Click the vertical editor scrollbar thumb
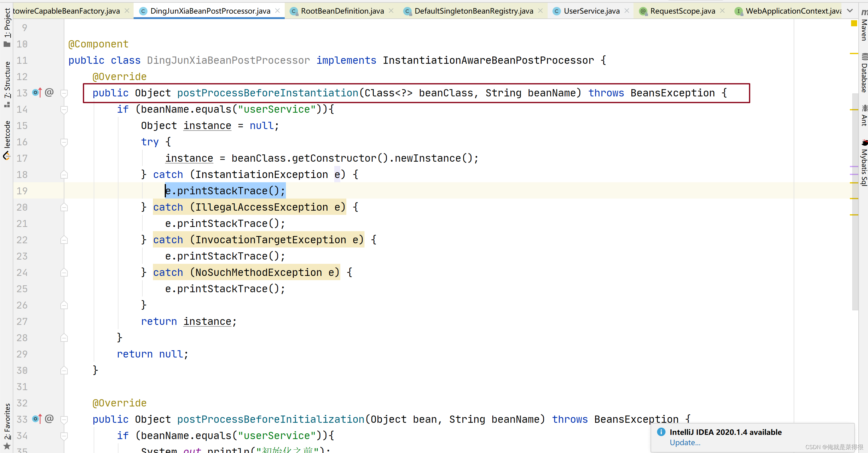Image resolution: width=868 pixels, height=453 pixels. 855,202
